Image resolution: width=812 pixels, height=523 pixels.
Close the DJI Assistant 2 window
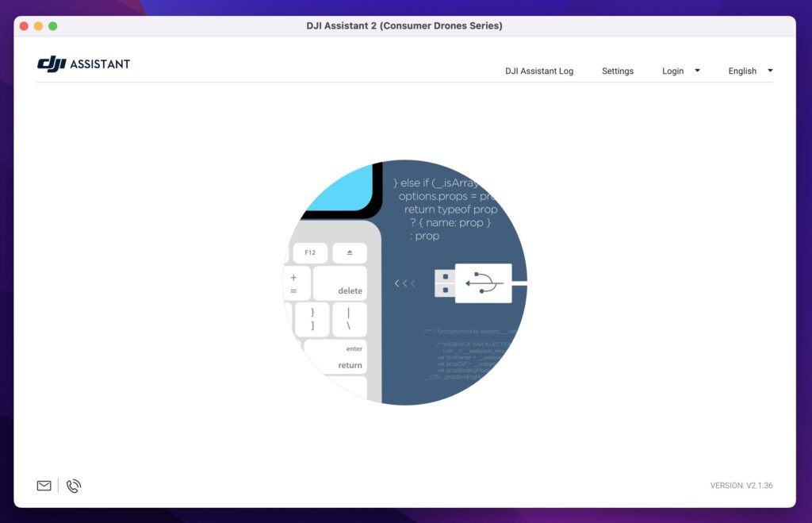point(24,26)
